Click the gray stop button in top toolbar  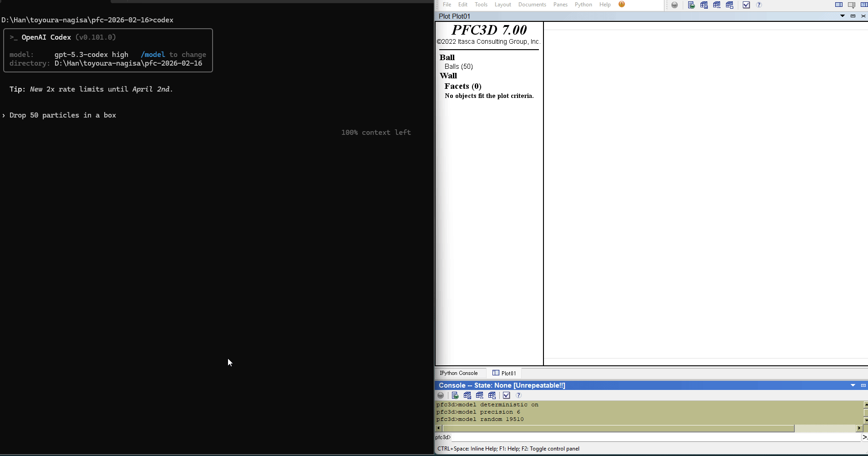(675, 5)
